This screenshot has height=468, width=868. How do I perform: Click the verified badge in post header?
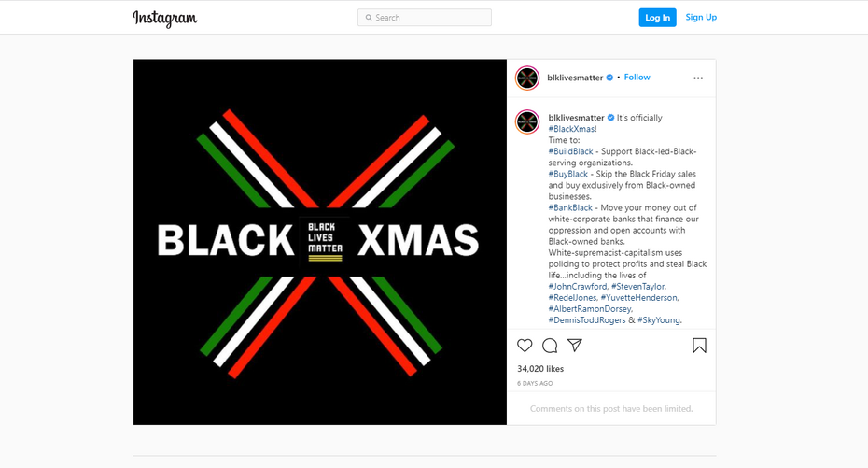point(609,78)
